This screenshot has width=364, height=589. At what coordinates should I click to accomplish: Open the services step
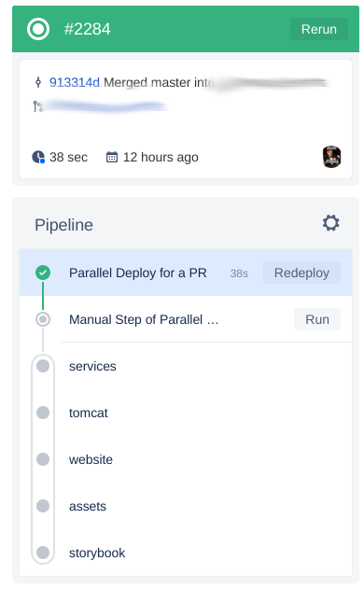tap(186, 366)
